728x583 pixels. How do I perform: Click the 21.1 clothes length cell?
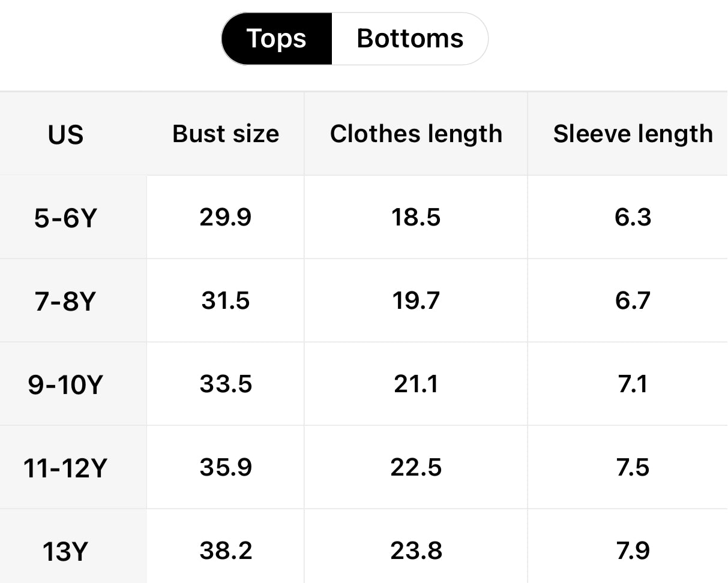click(416, 384)
